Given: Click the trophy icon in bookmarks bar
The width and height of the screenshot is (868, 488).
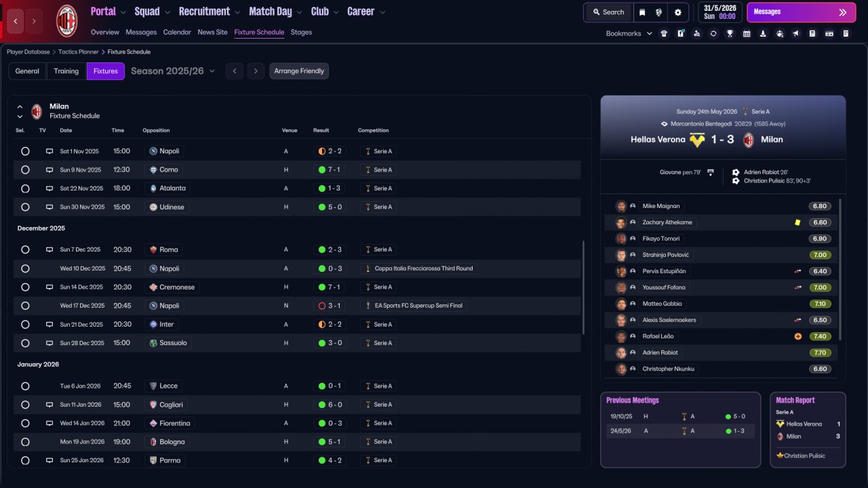Looking at the screenshot, I should point(730,33).
